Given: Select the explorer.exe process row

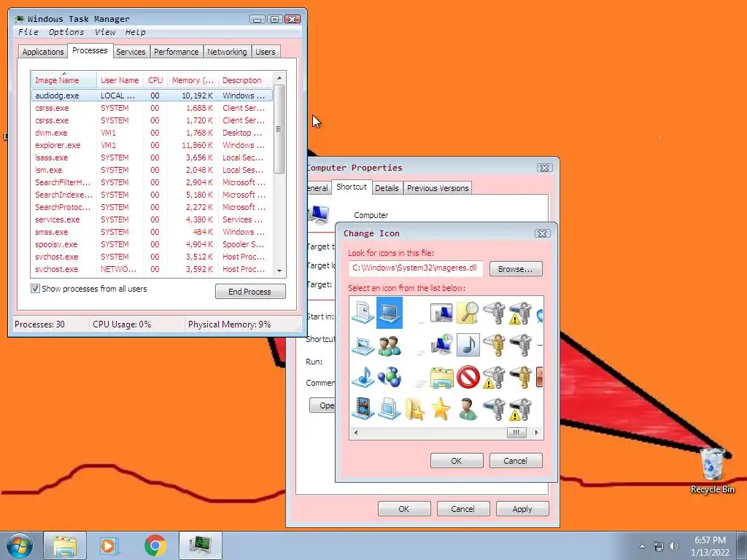Looking at the screenshot, I should pyautogui.click(x=152, y=145).
